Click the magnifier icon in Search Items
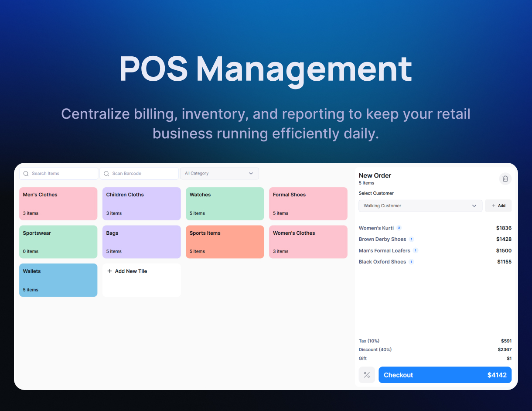Image resolution: width=532 pixels, height=411 pixels. point(26,173)
